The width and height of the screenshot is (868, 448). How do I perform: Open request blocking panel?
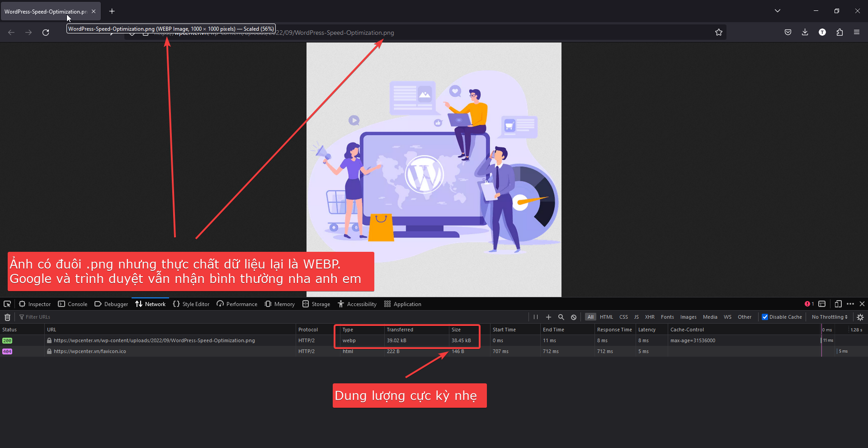tap(574, 317)
